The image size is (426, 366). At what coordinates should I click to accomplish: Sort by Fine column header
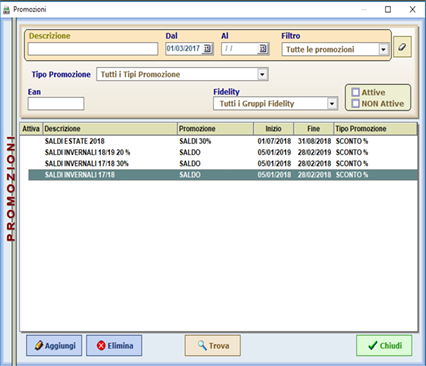[314, 129]
